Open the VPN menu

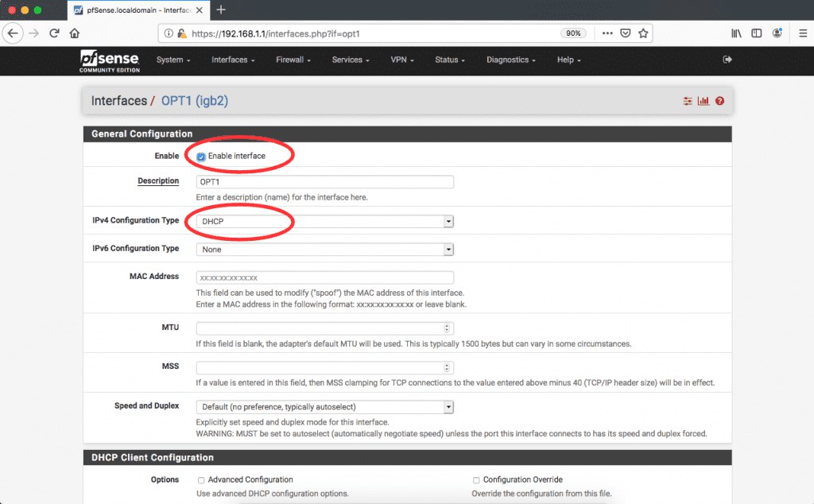pyautogui.click(x=402, y=60)
